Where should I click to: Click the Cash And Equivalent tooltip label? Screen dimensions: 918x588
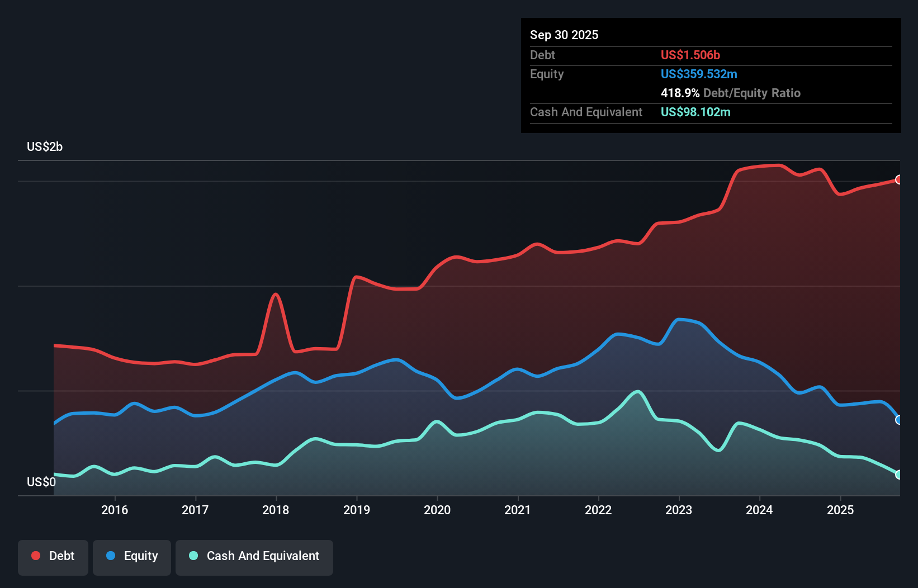tap(586, 112)
